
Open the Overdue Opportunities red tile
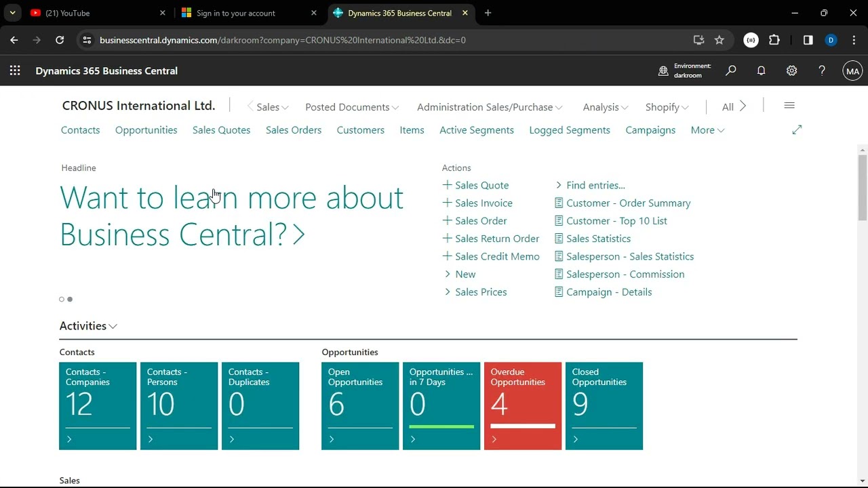(523, 406)
